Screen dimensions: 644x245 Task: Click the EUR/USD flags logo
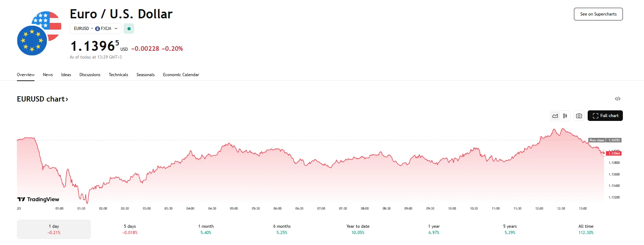pyautogui.click(x=39, y=33)
